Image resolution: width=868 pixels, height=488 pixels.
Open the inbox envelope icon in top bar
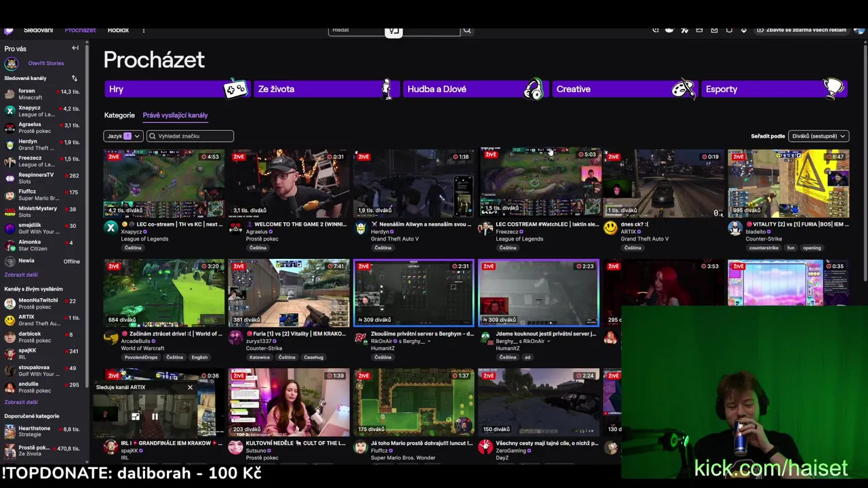714,30
